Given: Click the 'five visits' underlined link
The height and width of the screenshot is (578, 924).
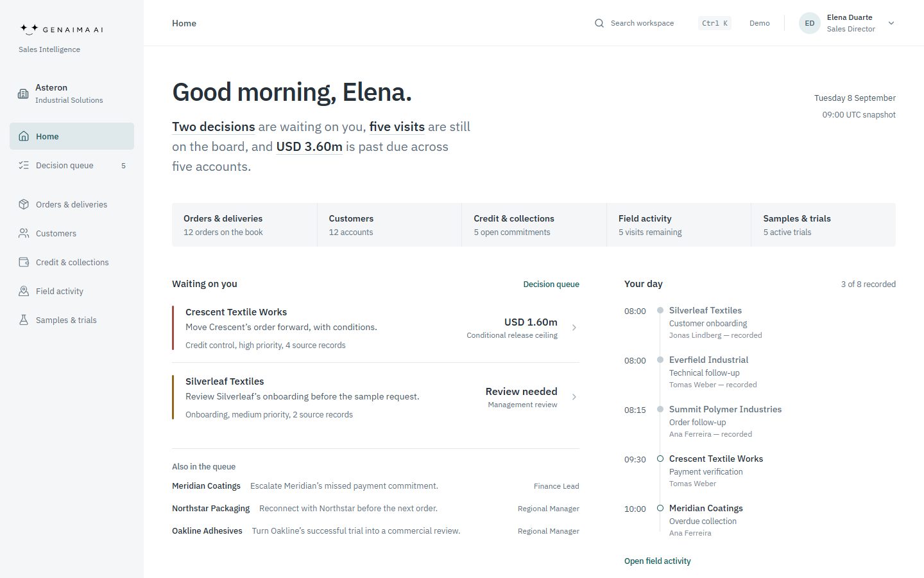Looking at the screenshot, I should 397,127.
